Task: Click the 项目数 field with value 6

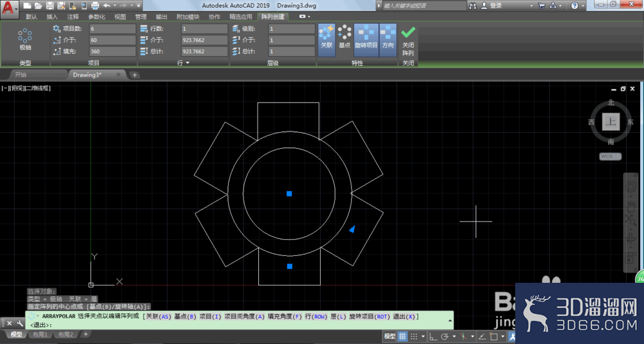Action: click(113, 29)
